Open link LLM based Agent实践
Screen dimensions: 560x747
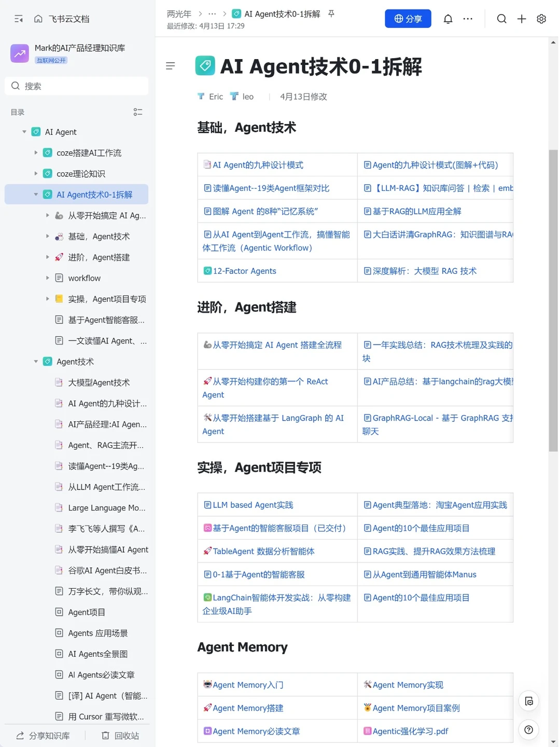(248, 505)
